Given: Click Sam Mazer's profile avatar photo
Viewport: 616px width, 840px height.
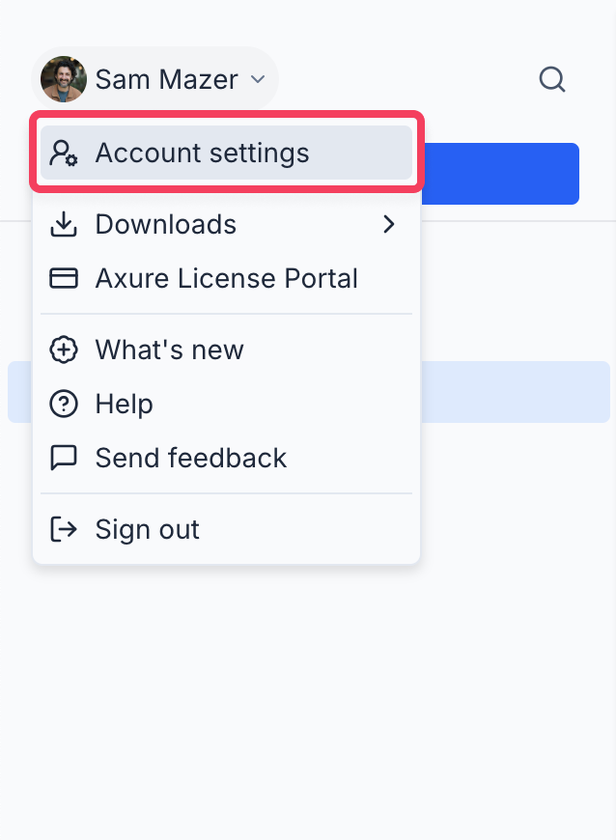Looking at the screenshot, I should point(64,79).
